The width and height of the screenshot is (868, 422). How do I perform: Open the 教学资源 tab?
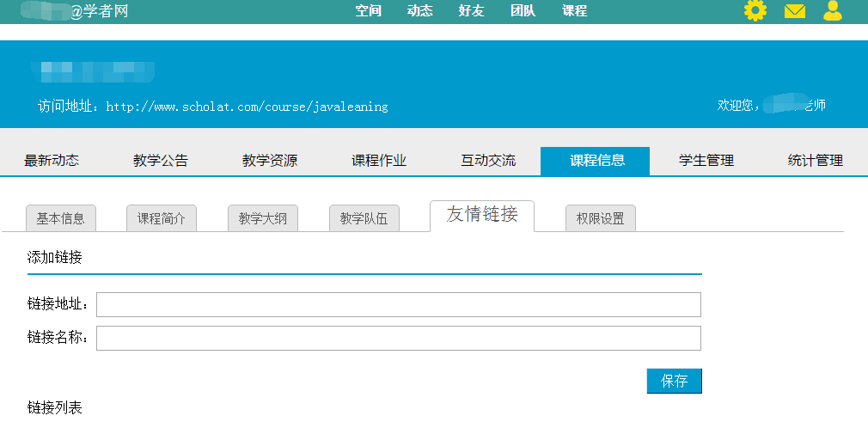pos(270,161)
